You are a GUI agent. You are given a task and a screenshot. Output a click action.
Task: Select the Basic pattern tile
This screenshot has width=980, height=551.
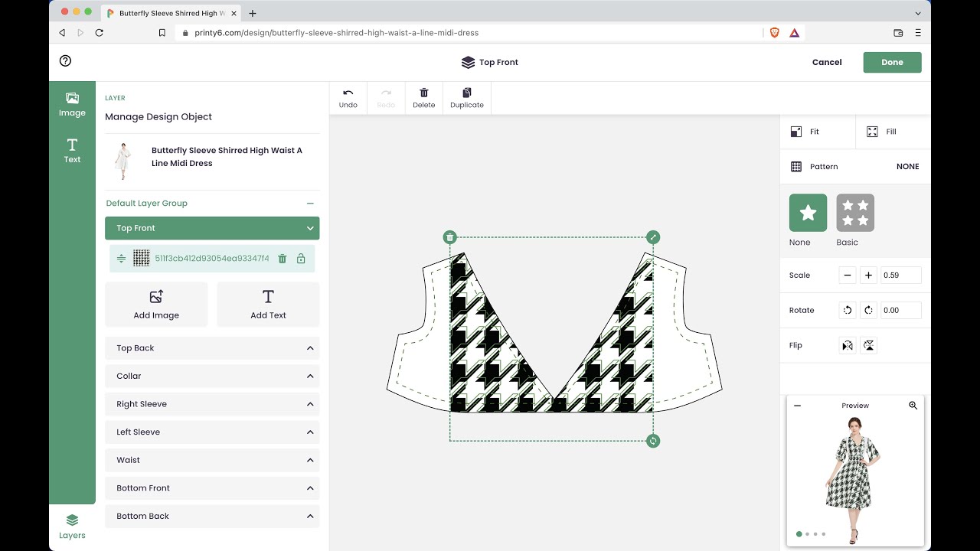coord(855,213)
